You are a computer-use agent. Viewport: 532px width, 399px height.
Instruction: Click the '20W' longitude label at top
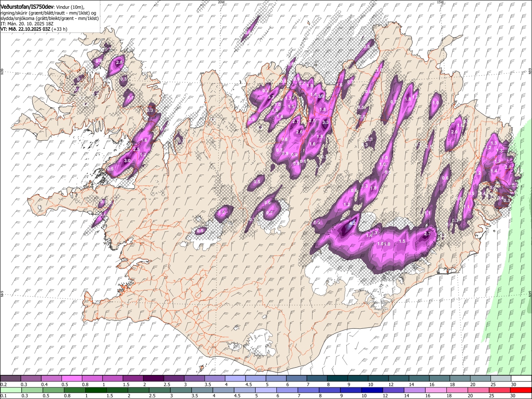point(222,2)
